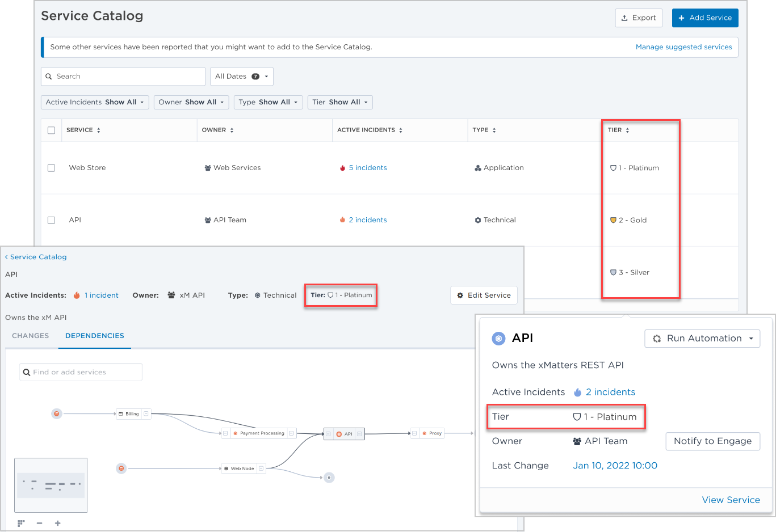Click the shield icon next to 1 - Platinum in table
The image size is (776, 532).
click(x=613, y=168)
